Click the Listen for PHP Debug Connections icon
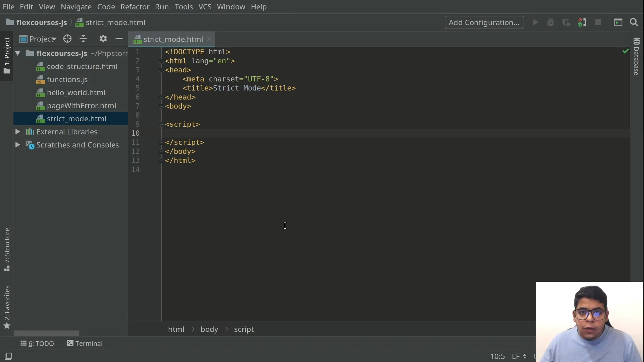 tap(582, 22)
